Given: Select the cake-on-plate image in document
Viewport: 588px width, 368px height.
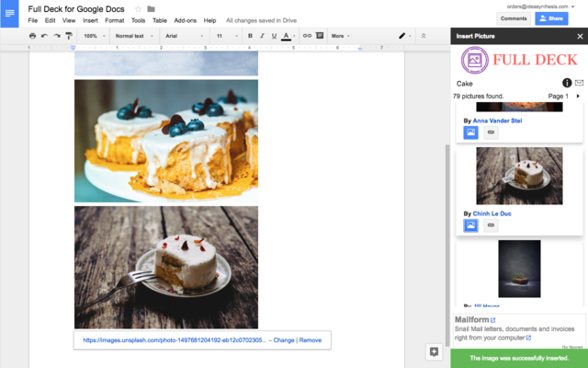Looking at the screenshot, I should click(x=166, y=268).
